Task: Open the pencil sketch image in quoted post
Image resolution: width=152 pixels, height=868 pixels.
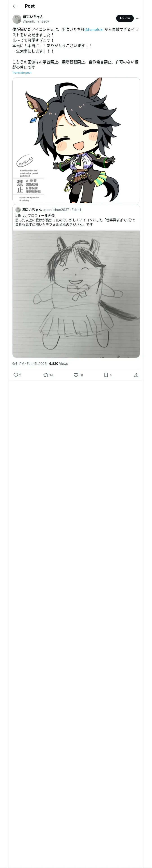Action: pyautogui.click(x=76, y=294)
